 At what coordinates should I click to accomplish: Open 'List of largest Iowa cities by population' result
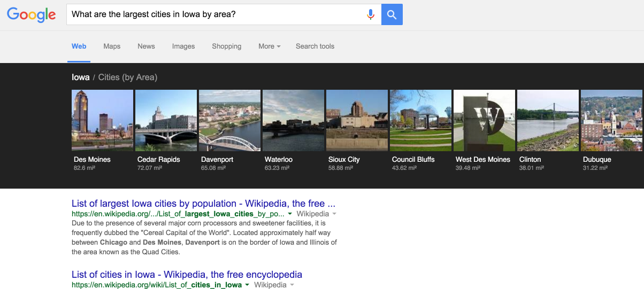(203, 204)
